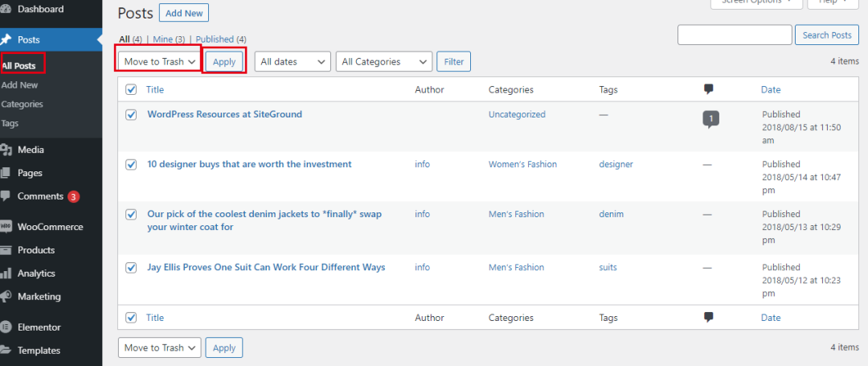868x366 pixels.
Task: Expand the All dates filter dropdown
Action: pyautogui.click(x=293, y=61)
